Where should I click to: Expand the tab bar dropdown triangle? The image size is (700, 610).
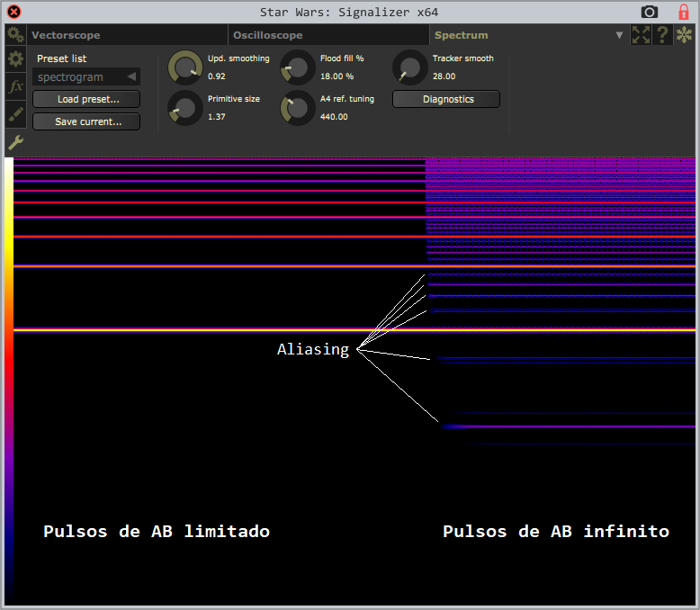(619, 35)
